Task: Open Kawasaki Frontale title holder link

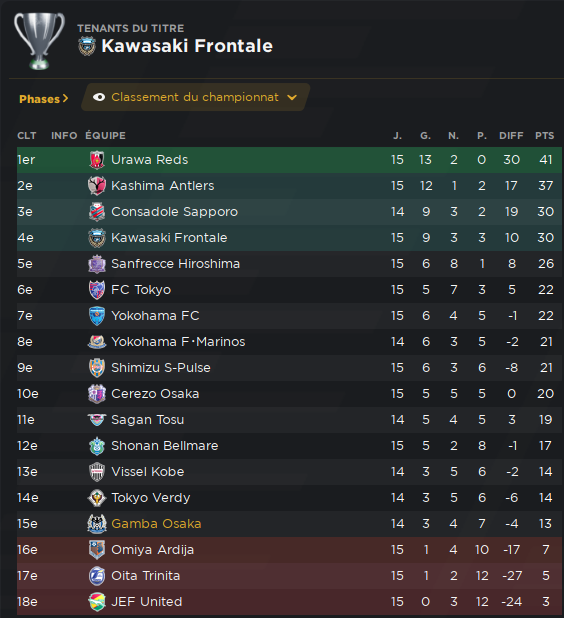Action: (x=187, y=46)
